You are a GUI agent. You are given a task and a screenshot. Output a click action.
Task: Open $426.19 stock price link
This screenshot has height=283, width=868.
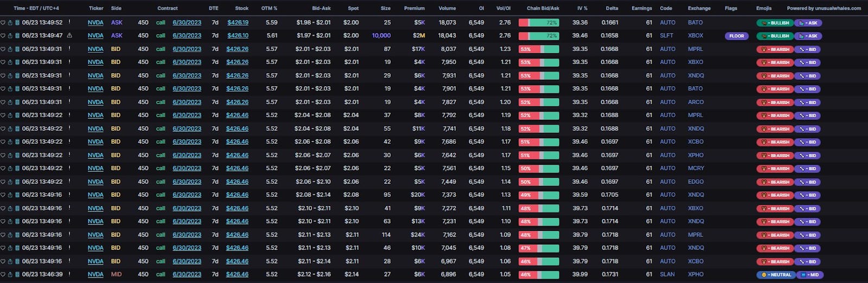(238, 23)
